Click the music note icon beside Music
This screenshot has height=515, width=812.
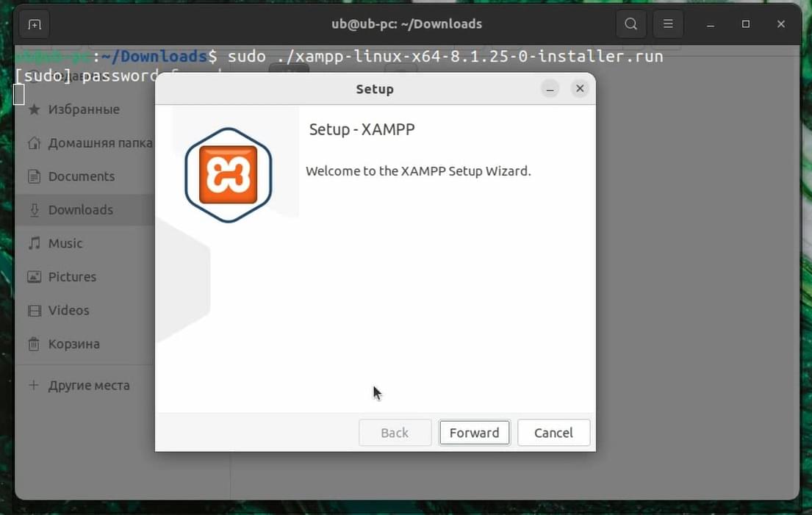click(35, 243)
